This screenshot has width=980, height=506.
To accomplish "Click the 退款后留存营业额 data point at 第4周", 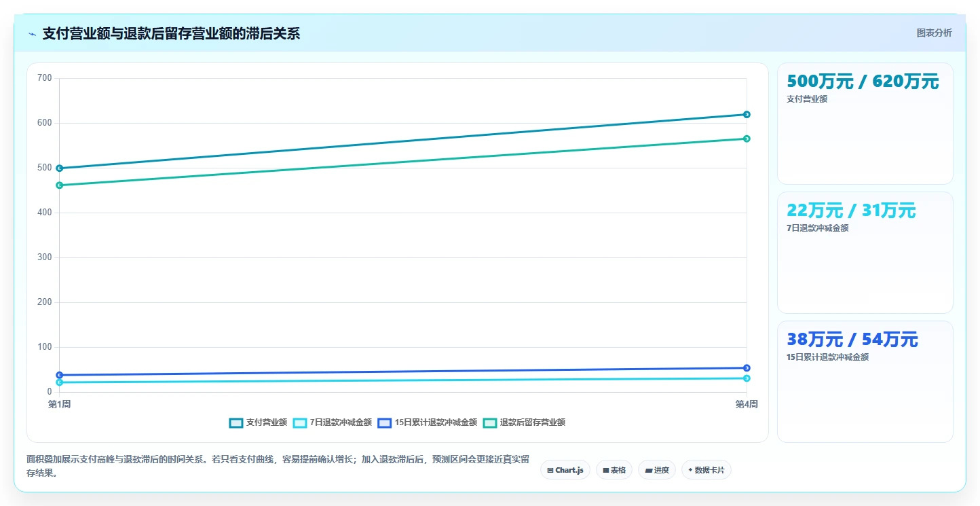I will pyautogui.click(x=747, y=139).
